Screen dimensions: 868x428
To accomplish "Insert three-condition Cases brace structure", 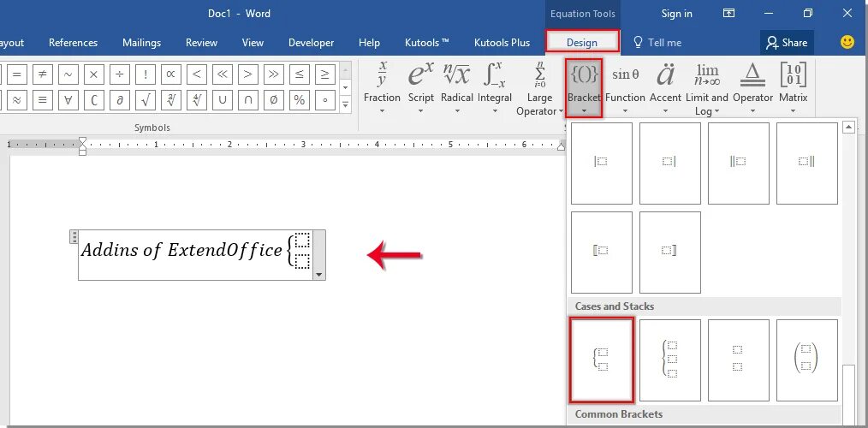I will tap(669, 360).
